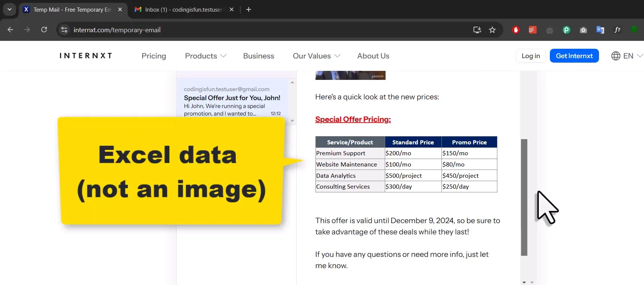
Task: Click the $300/day price cell
Action: 413,186
